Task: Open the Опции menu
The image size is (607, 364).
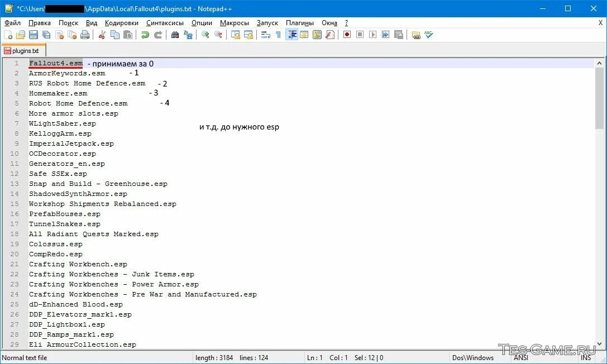Action: [202, 23]
